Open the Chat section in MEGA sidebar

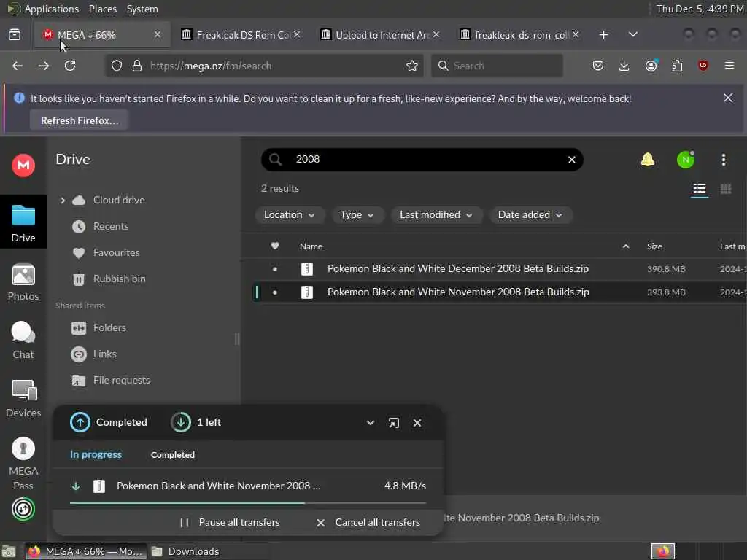click(23, 341)
